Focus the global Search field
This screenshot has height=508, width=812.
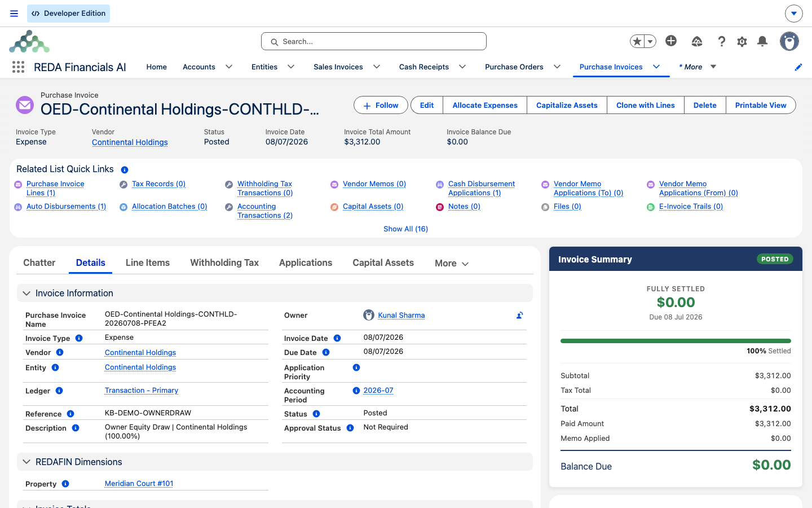[374, 41]
